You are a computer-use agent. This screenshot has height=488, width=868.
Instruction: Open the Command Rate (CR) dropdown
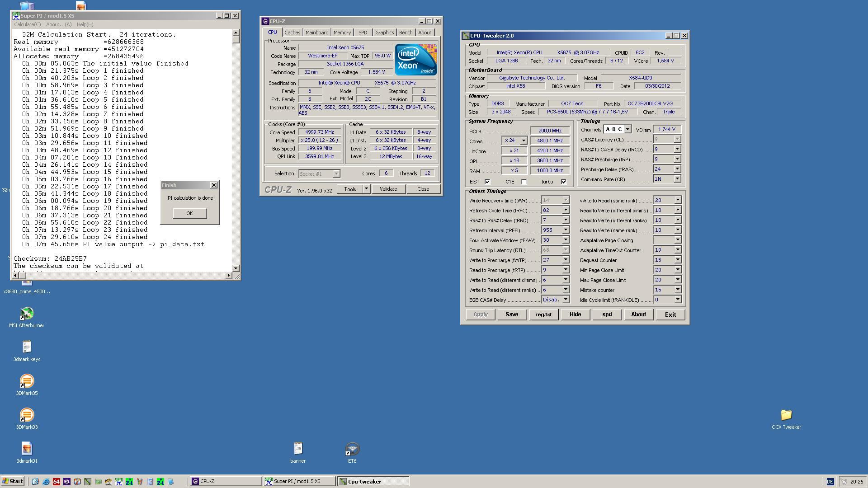click(x=677, y=179)
